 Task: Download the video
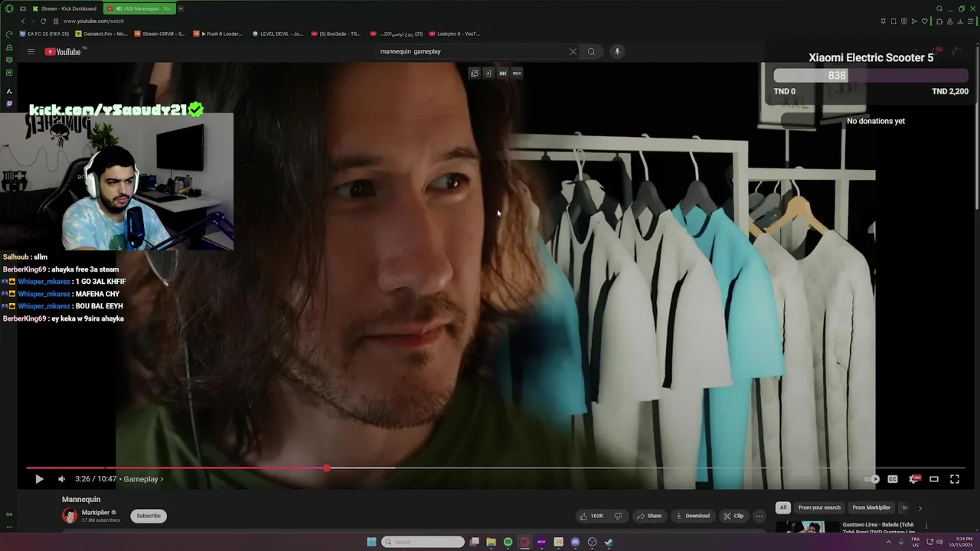click(x=692, y=516)
